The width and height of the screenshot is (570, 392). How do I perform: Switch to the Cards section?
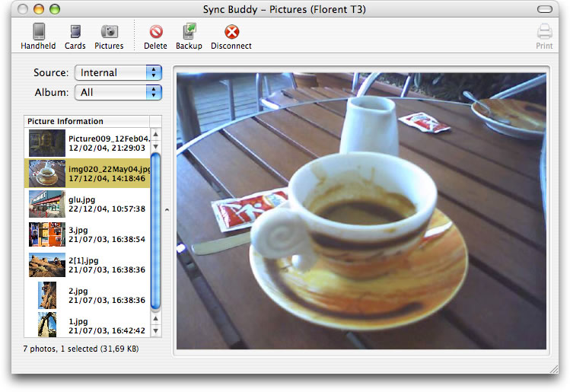75,36
